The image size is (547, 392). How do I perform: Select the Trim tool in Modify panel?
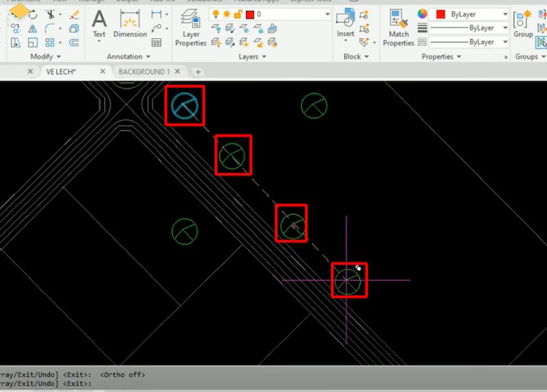click(50, 14)
